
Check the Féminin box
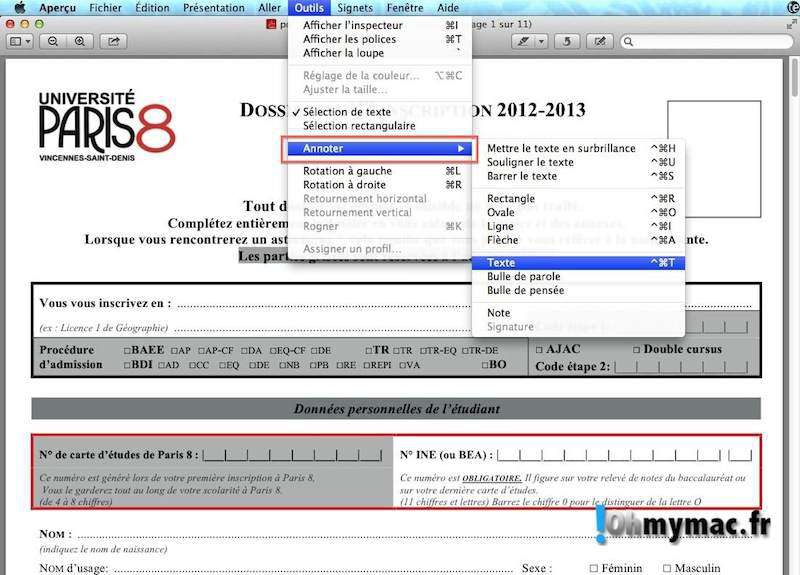[593, 568]
